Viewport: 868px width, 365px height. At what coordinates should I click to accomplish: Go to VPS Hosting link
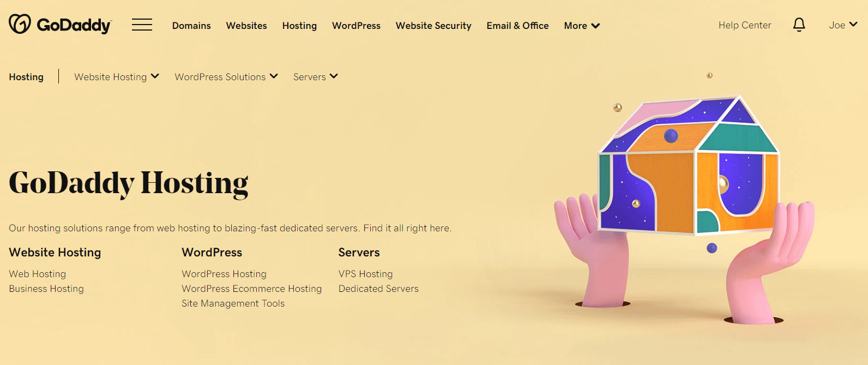[x=366, y=274]
